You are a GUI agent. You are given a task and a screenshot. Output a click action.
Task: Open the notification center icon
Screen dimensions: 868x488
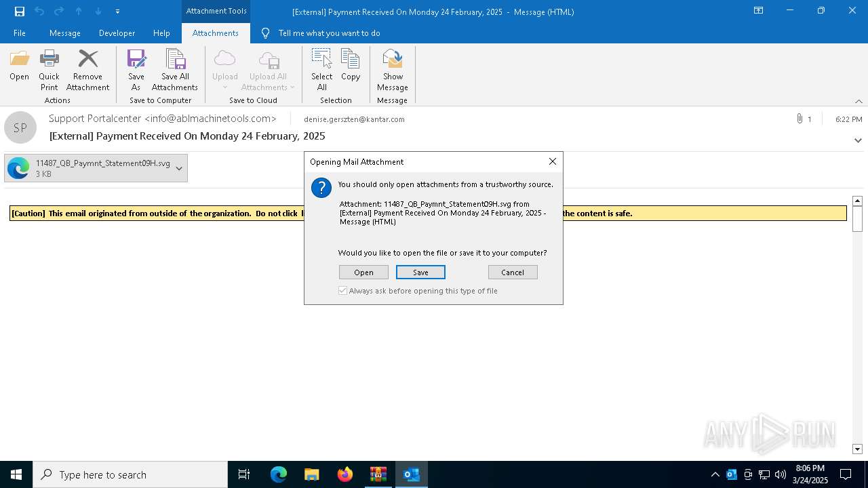coord(846,474)
